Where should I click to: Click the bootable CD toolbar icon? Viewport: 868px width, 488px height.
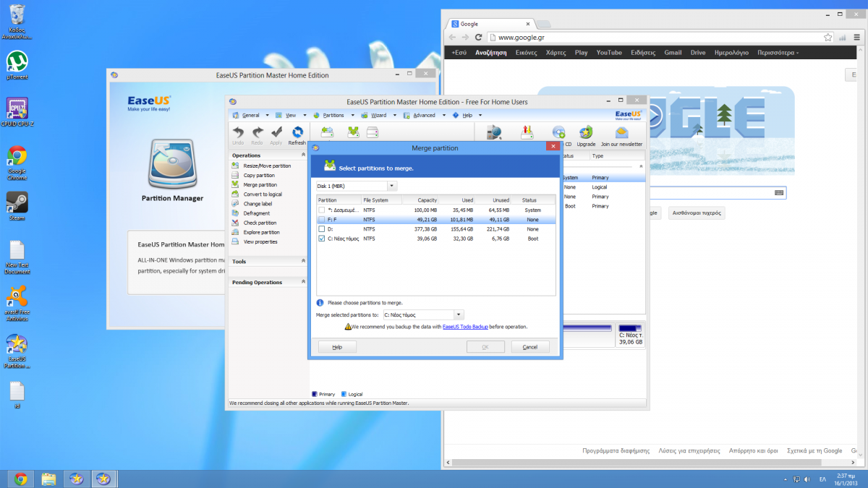coord(559,132)
